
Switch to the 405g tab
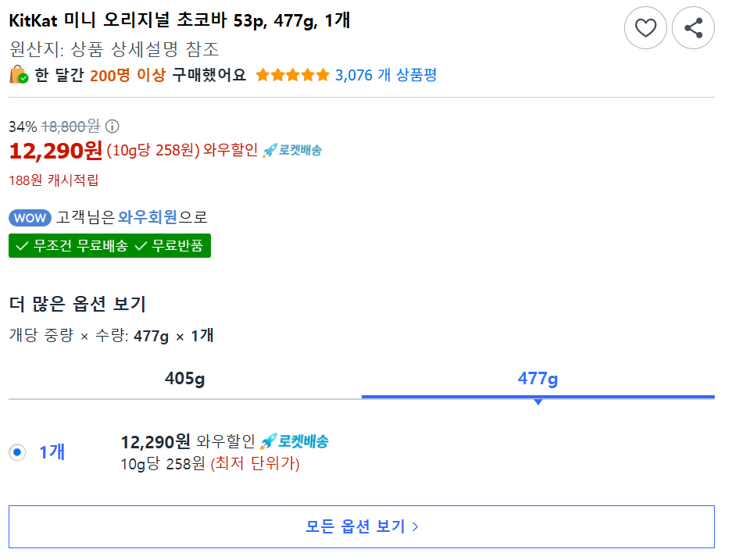pos(184,380)
